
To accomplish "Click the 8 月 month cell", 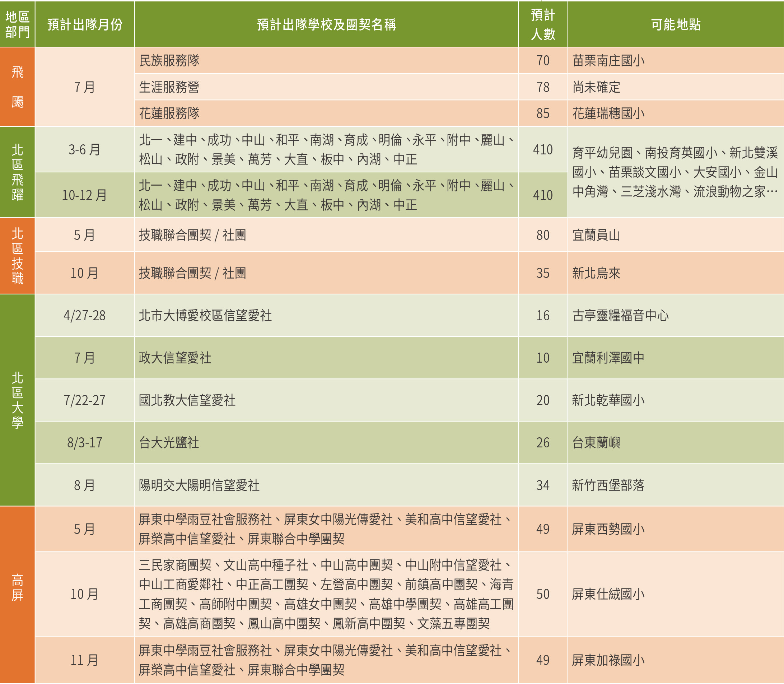I will click(x=85, y=485).
